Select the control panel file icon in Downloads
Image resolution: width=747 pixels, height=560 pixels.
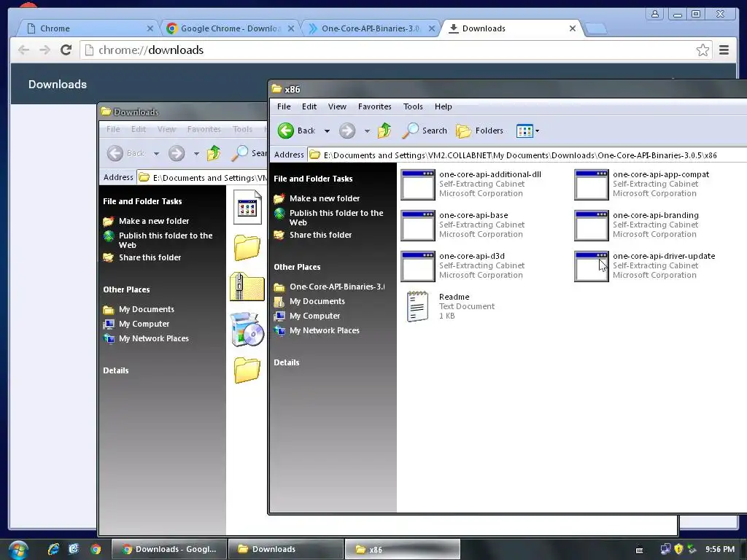point(247,207)
